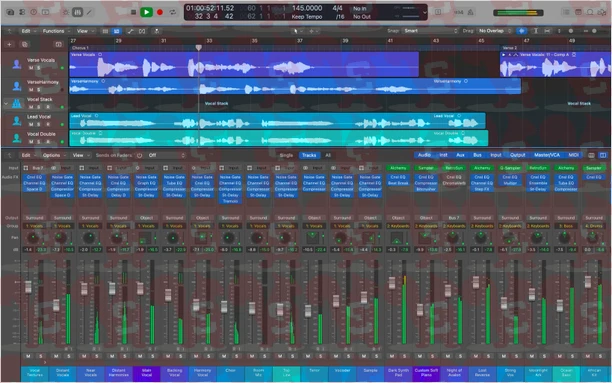This screenshot has height=383, width=612.
Task: Switch mixer to Tracks view
Action: point(309,155)
